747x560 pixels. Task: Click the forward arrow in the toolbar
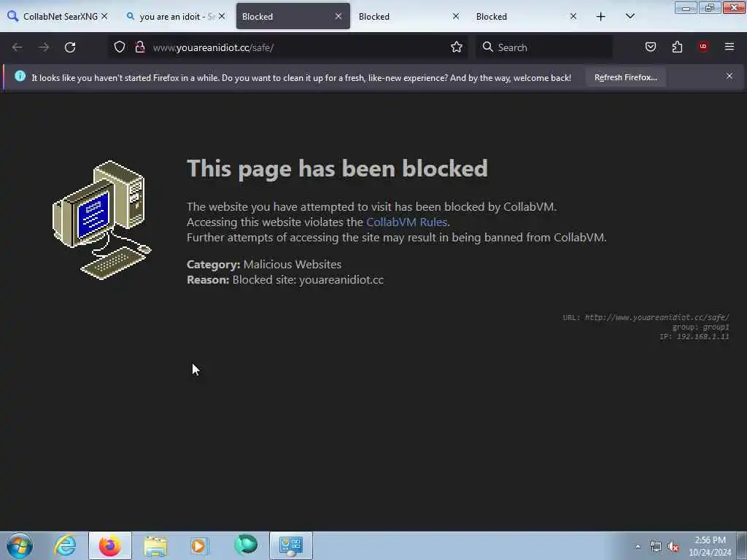tap(44, 47)
